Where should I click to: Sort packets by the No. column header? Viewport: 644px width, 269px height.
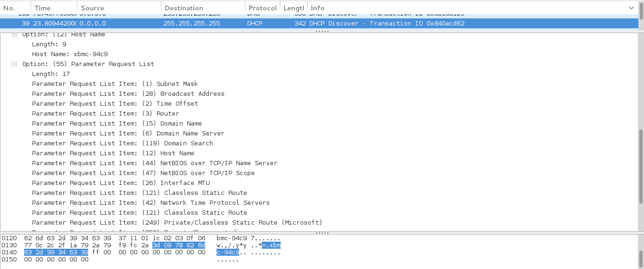coord(16,8)
